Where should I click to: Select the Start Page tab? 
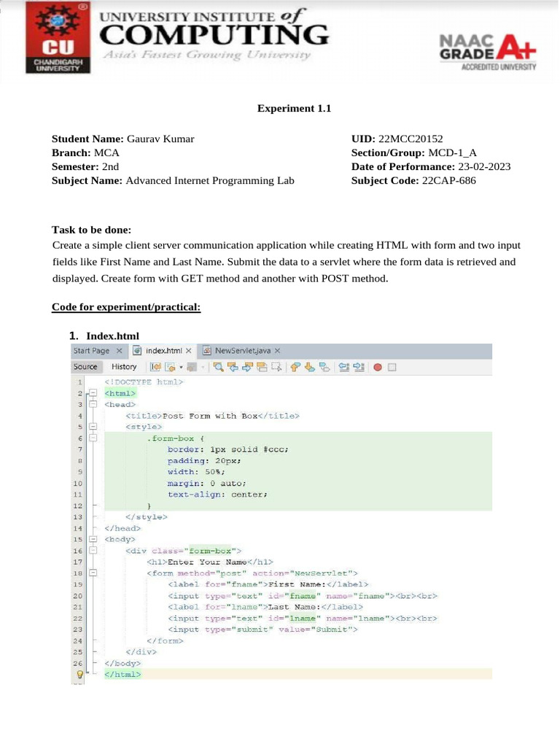pyautogui.click(x=91, y=351)
